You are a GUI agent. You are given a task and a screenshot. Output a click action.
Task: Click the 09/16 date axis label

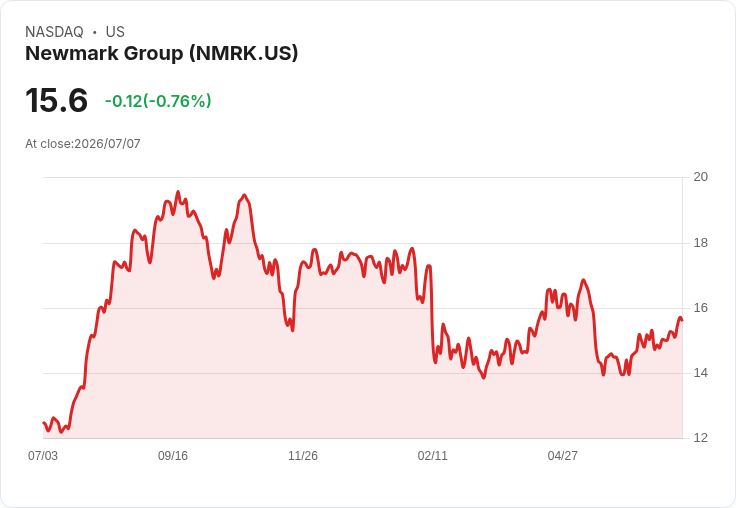(x=173, y=455)
